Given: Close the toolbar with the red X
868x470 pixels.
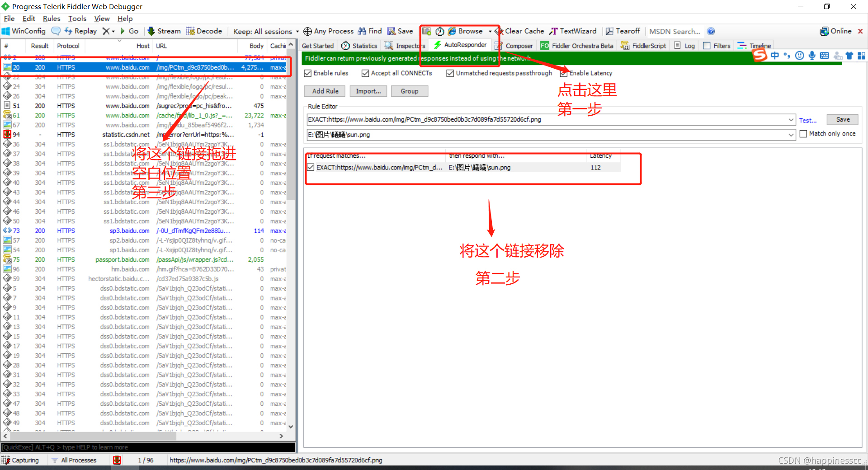Looking at the screenshot, I should click(x=860, y=31).
